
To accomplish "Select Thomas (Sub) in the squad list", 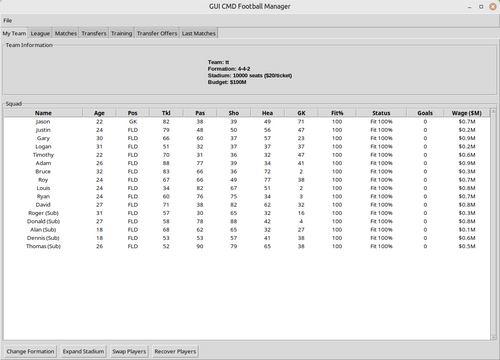I will pos(247,246).
